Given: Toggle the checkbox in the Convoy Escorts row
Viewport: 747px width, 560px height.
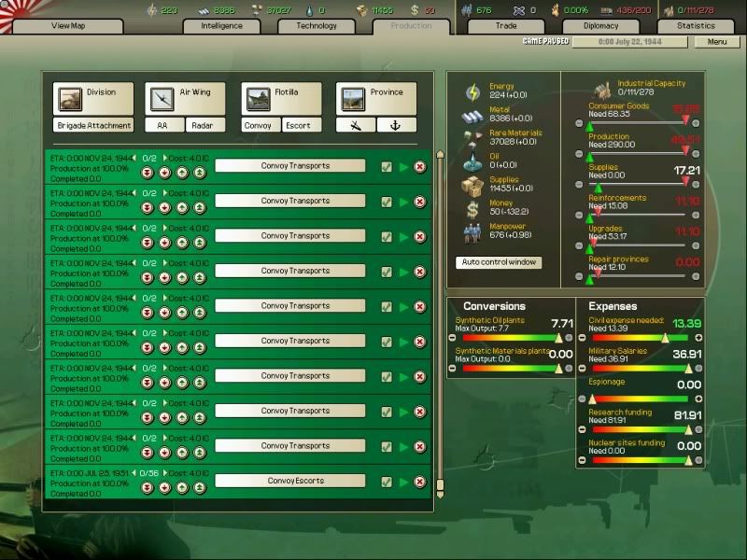Looking at the screenshot, I should (387, 482).
